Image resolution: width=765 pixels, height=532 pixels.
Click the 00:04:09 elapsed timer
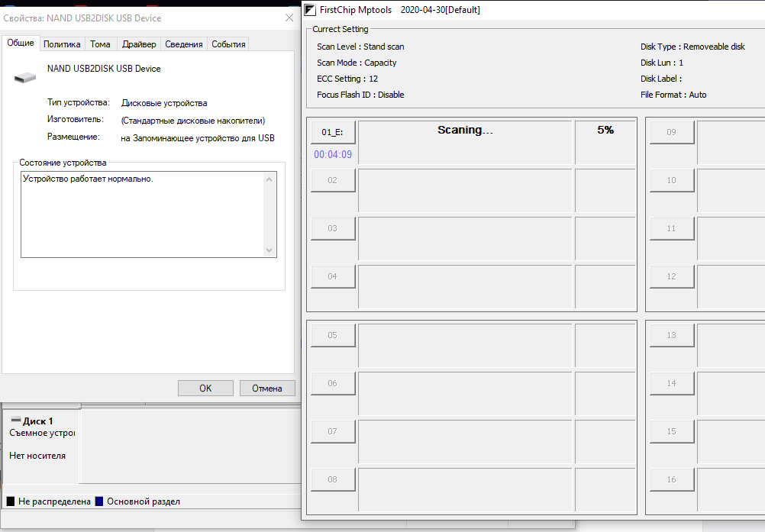coord(333,155)
